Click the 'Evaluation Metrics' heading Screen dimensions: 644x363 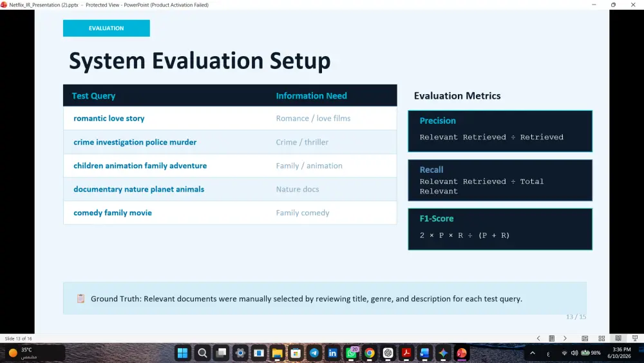(x=457, y=96)
